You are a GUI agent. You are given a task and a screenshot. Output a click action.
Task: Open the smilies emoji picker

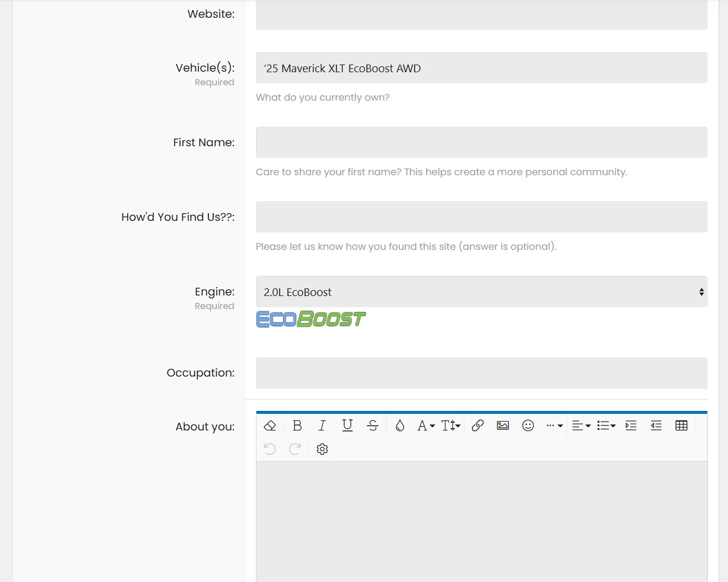[x=528, y=425]
